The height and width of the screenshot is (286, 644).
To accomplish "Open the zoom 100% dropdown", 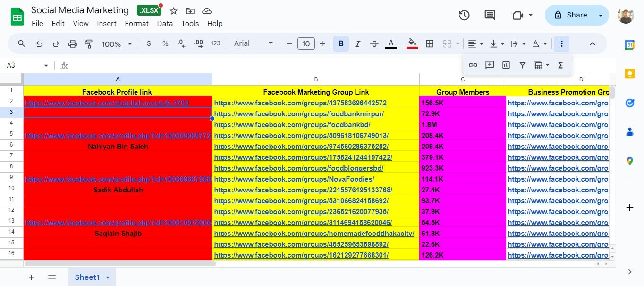I will 117,43.
